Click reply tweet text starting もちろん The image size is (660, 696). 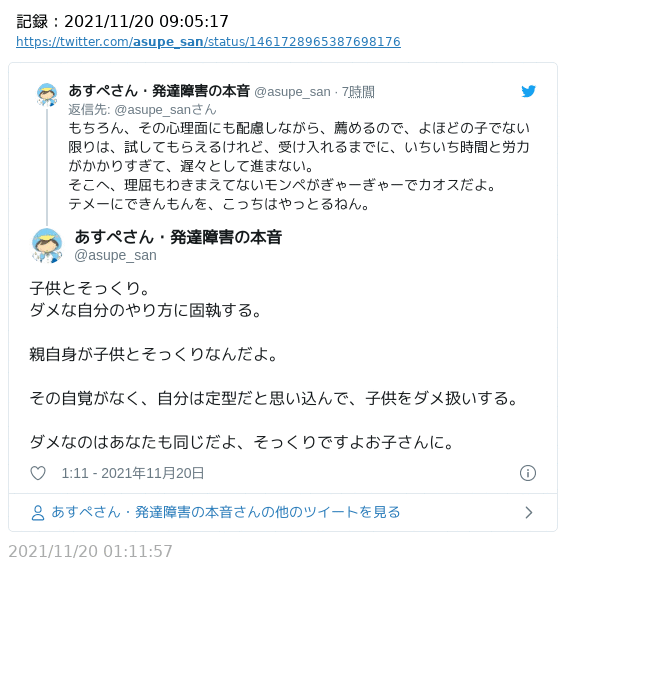pyautogui.click(x=299, y=166)
